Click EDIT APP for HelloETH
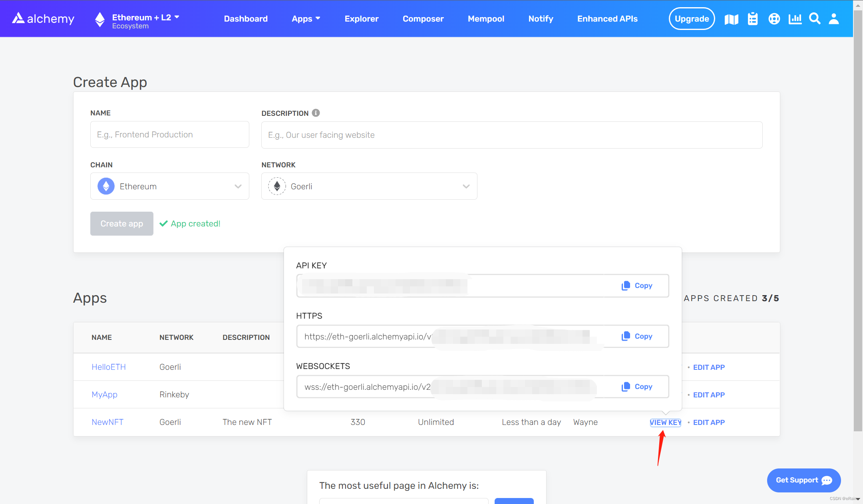 click(709, 367)
